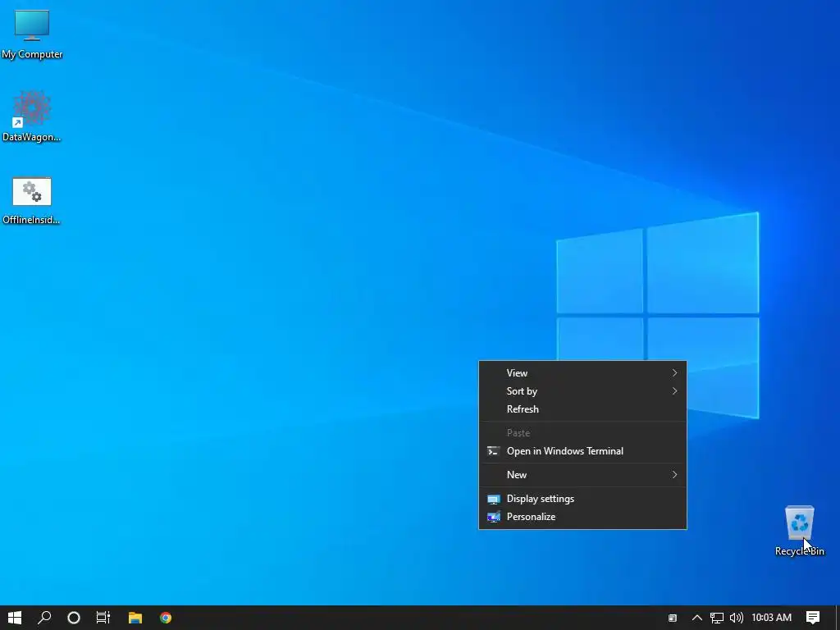840x630 pixels.
Task: Open the 10:03 AM clock
Action: click(771, 618)
